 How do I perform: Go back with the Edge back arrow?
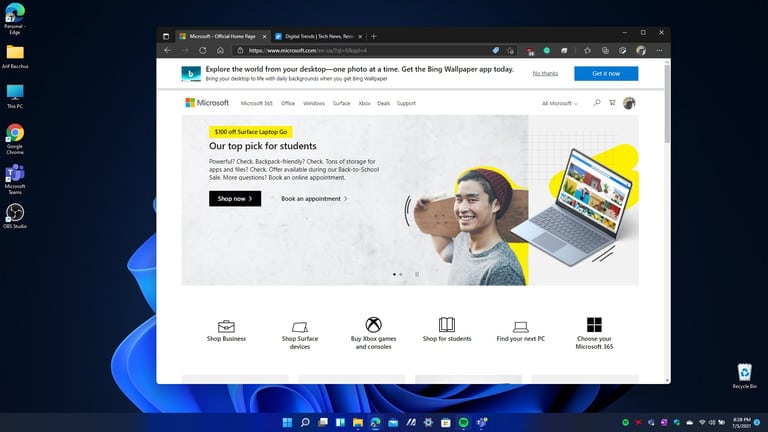pos(168,50)
